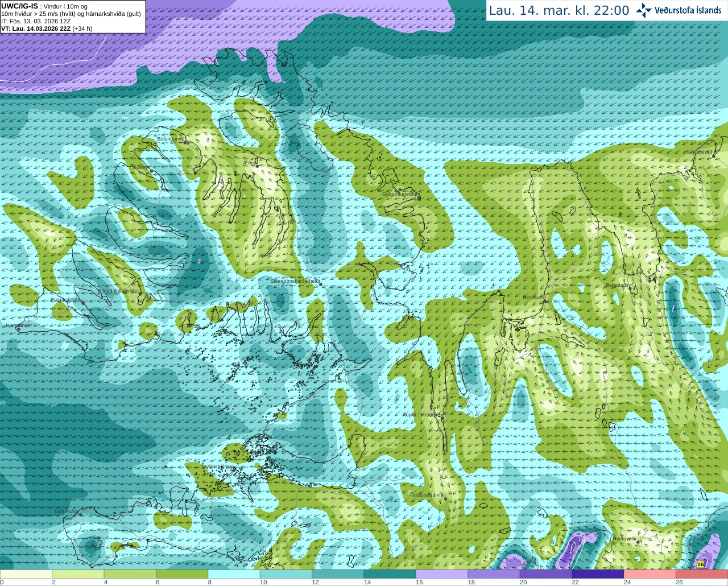Click the Blönduós place label

point(533,298)
